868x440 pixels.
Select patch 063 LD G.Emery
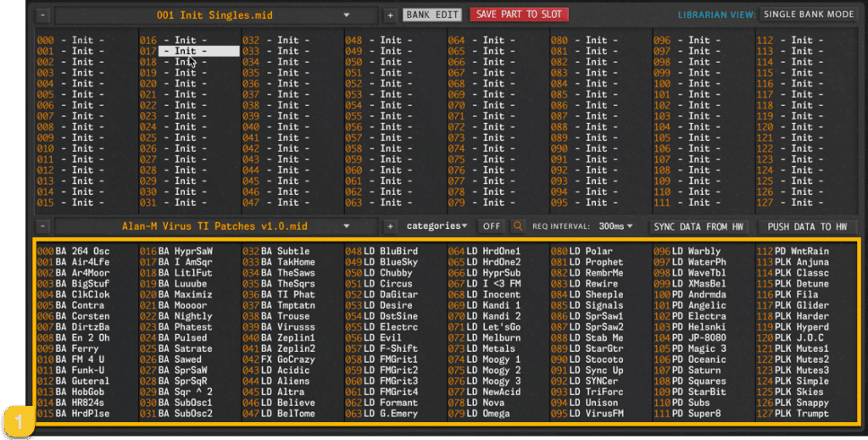click(381, 414)
